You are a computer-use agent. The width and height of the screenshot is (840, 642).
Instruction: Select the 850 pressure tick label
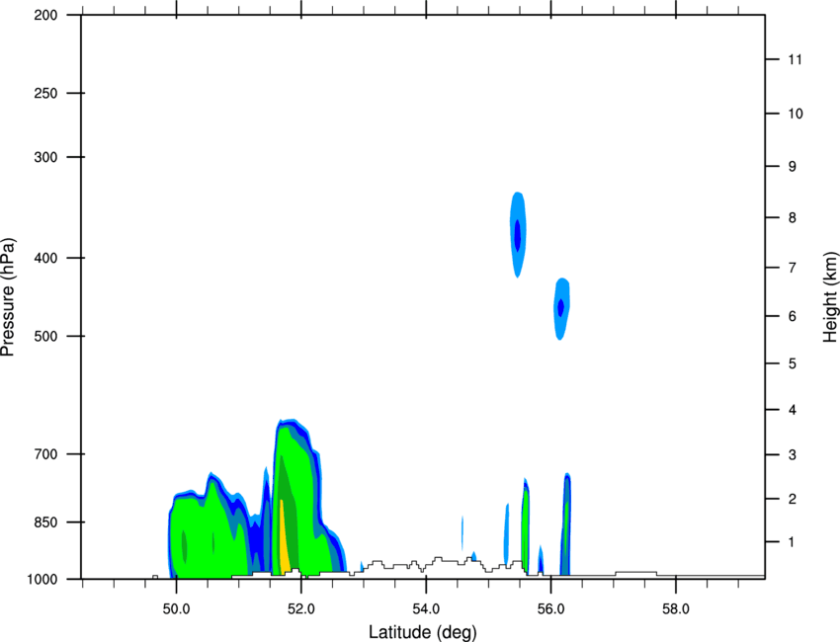tap(45, 522)
